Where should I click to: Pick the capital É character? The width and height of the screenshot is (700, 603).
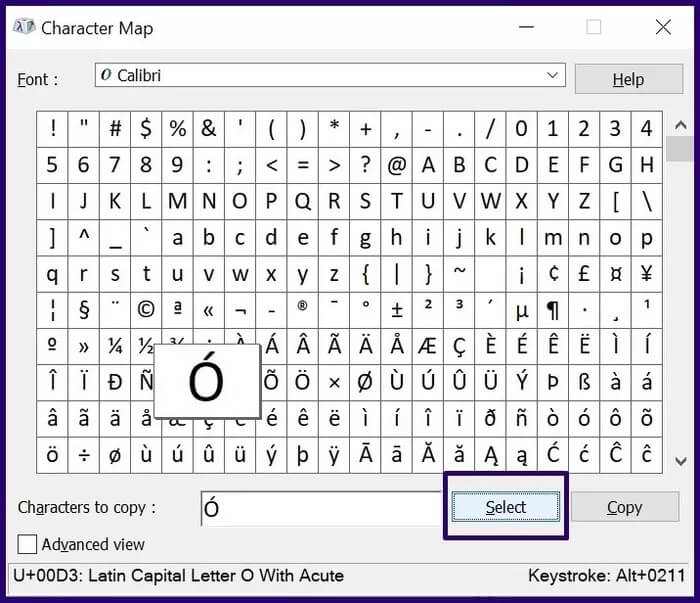[521, 346]
